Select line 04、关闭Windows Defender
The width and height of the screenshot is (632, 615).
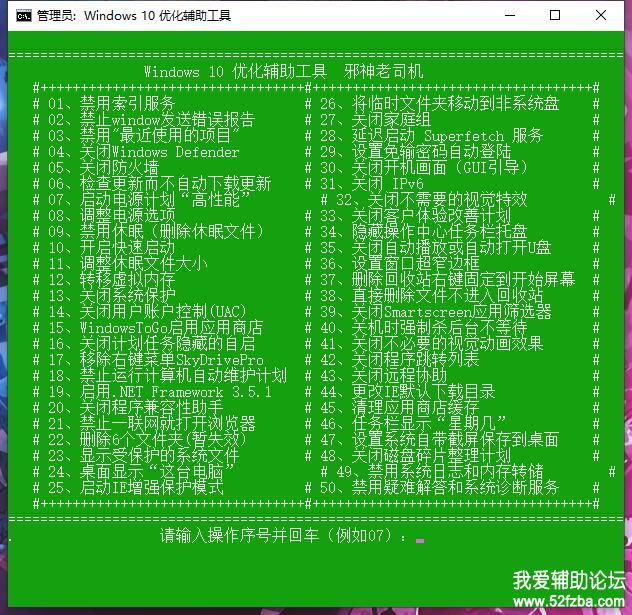pyautogui.click(x=143, y=152)
